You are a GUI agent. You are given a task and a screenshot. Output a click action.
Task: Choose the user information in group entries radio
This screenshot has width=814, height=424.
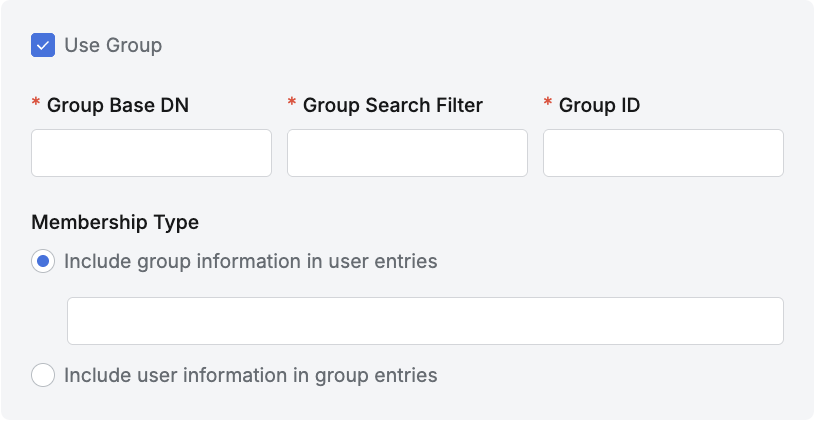pos(43,376)
